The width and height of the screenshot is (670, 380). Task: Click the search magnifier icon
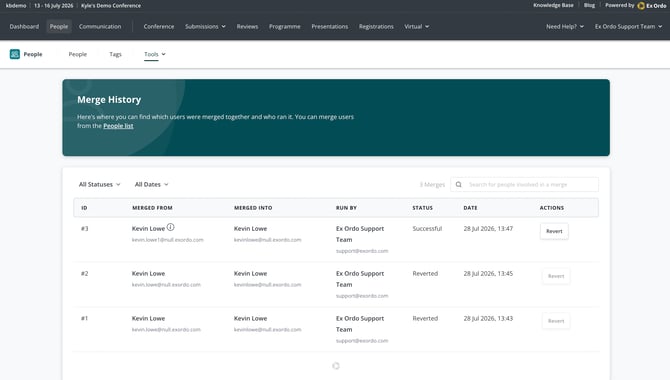(458, 185)
